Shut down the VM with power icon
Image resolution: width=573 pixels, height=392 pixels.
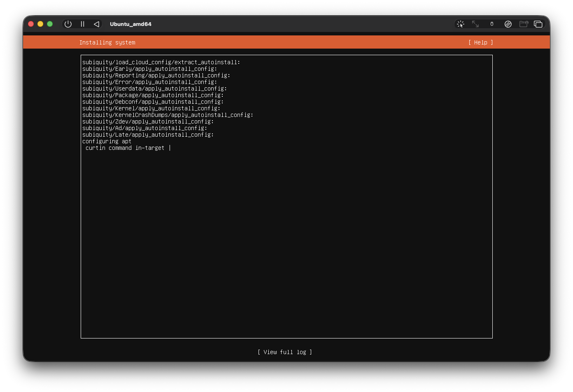point(68,24)
